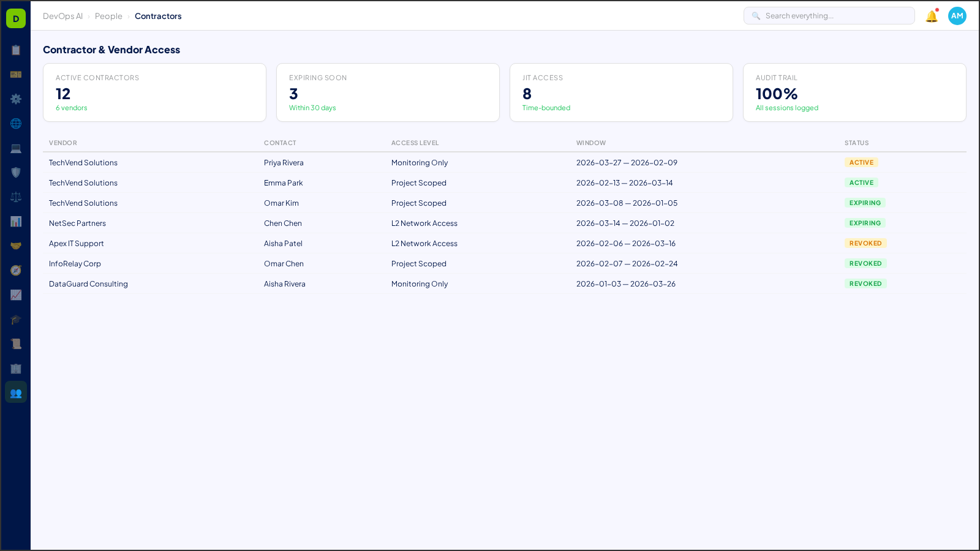The height and width of the screenshot is (551, 980).
Task: Open the Settings gear in the sidebar
Action: tap(16, 99)
